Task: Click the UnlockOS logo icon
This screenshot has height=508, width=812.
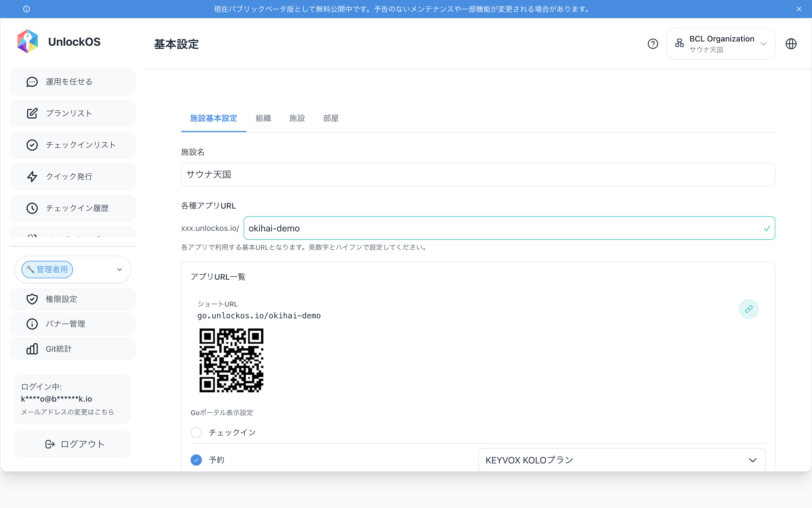Action: [28, 41]
